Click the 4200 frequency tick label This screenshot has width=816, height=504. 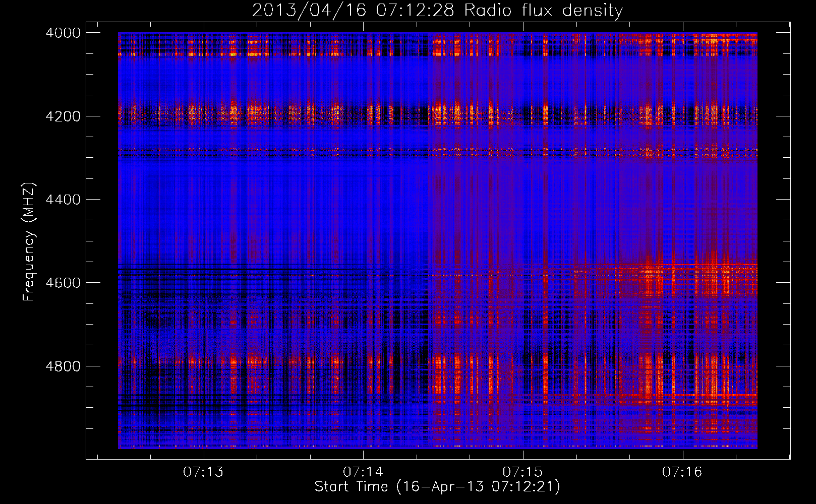click(x=63, y=116)
